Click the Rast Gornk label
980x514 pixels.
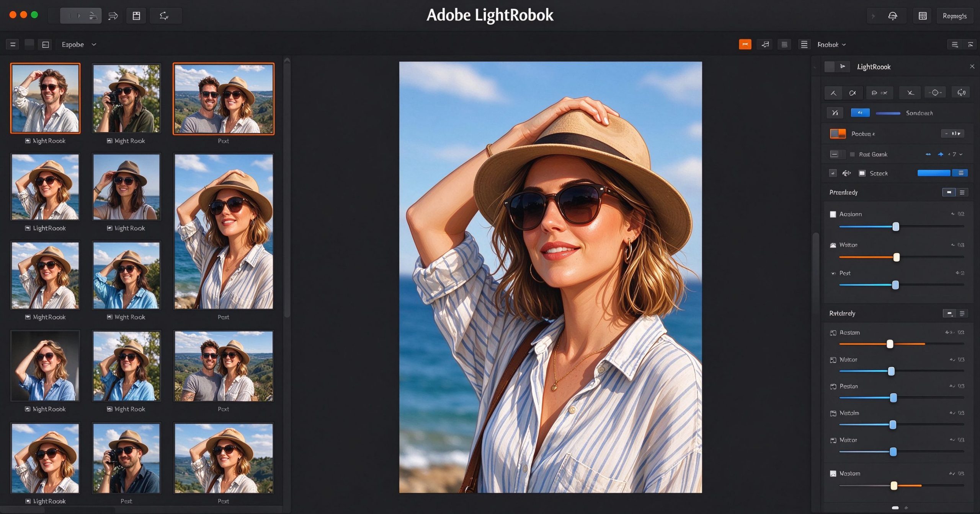[873, 155]
